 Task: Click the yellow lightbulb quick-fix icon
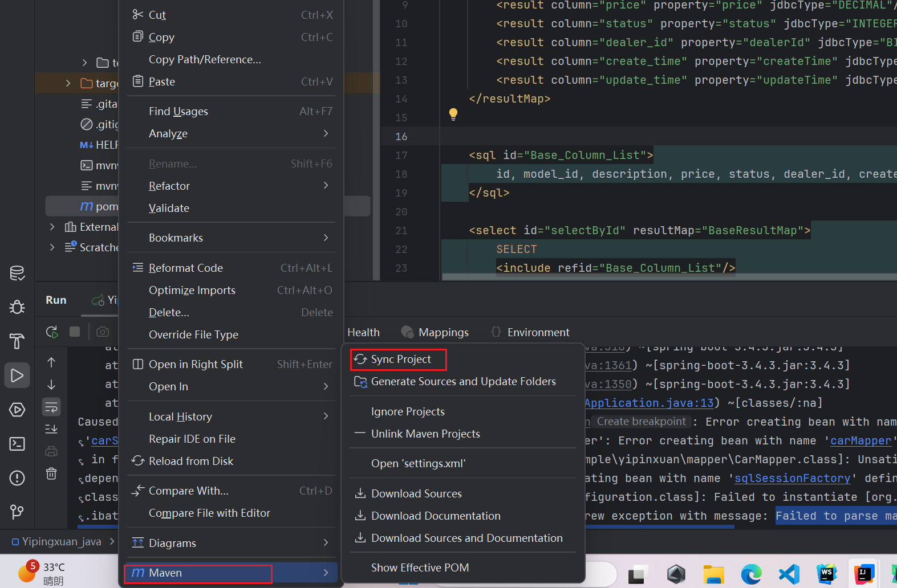point(453,114)
